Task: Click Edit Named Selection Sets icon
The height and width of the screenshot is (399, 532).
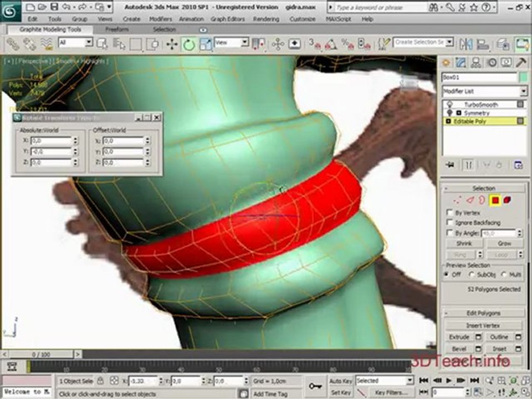Action: point(385,44)
